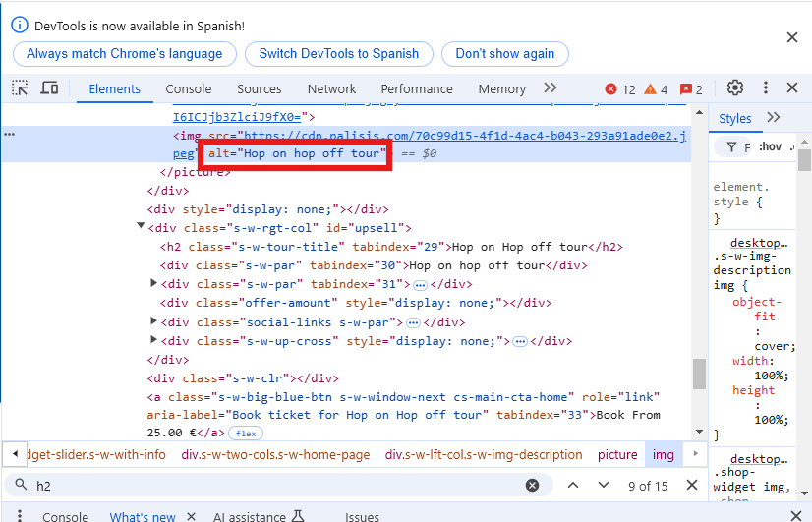The image size is (812, 522).
Task: Close the What's new drawer tab
Action: click(191, 516)
